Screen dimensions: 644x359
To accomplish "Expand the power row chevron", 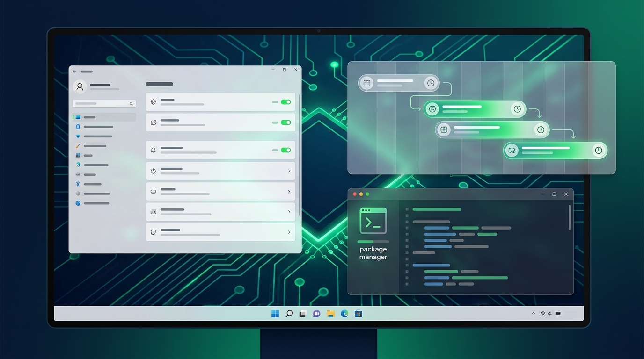I will point(289,171).
